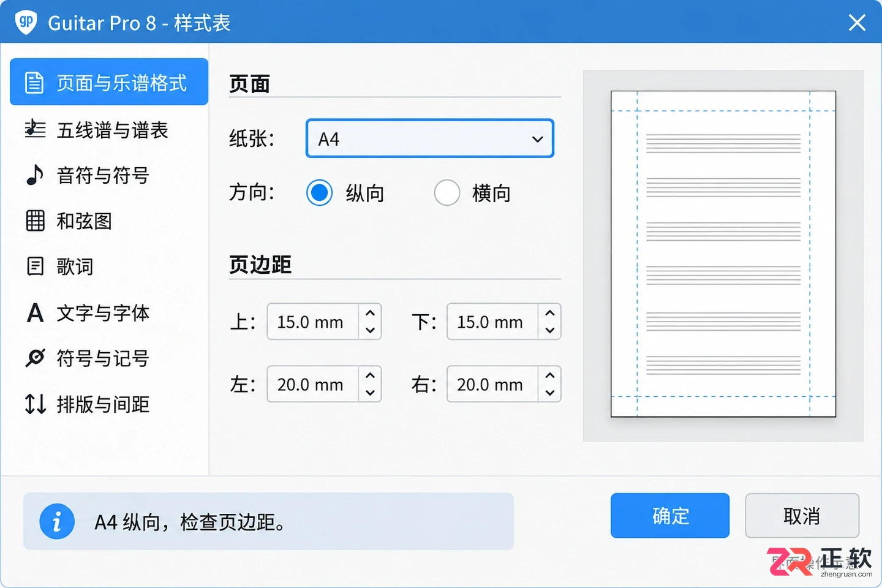Click the letter A icon beside 文字与字体
Viewport: 882px width, 588px height.
(35, 312)
